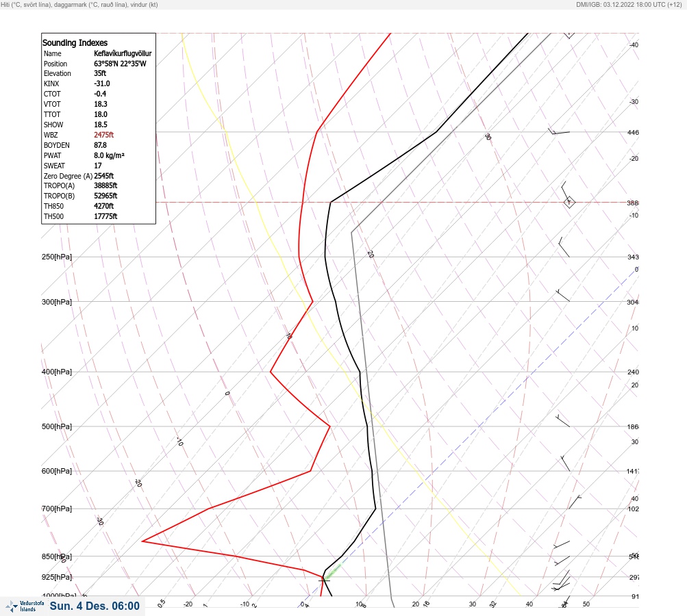Click the 300[hPa] pressure label
This screenshot has height=616, width=687.
[x=57, y=302]
